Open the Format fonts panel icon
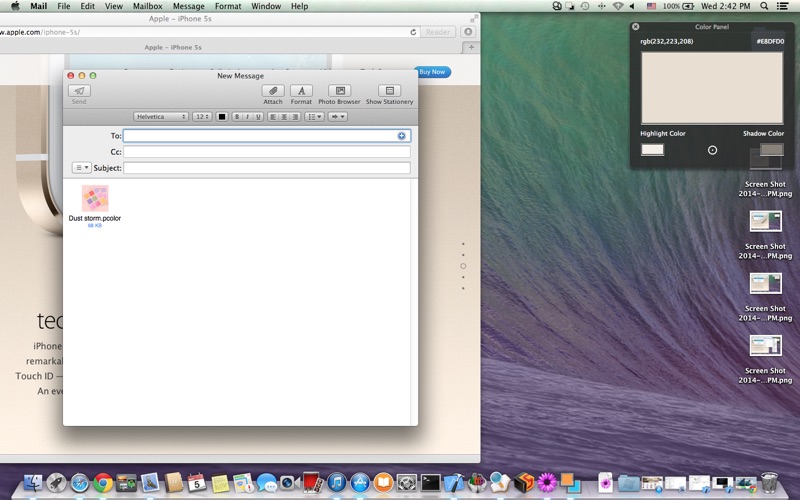 (x=301, y=91)
